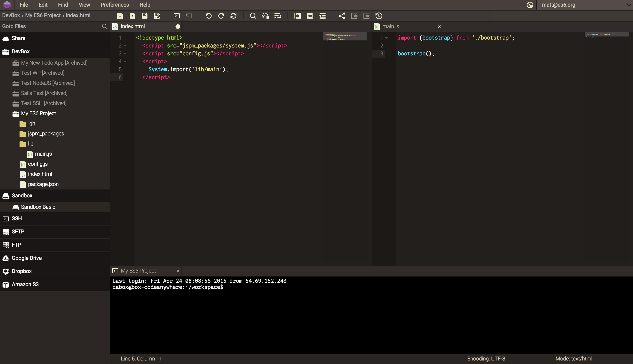This screenshot has height=364, width=633.
Task: Click the Share cloud sidebar icon
Action: point(5,38)
